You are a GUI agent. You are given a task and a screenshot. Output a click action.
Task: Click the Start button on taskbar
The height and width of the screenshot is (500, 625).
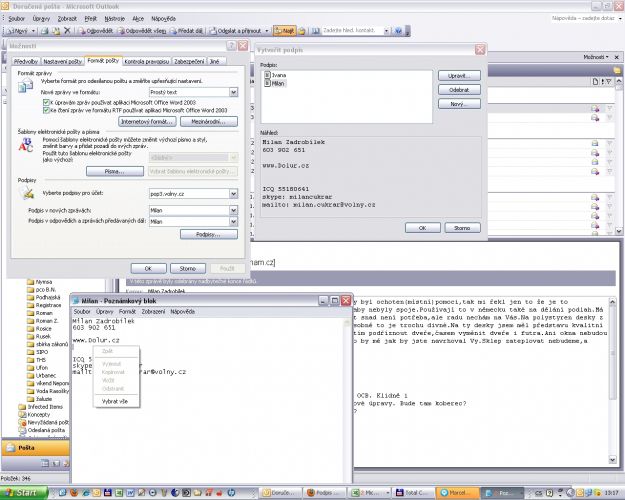pyautogui.click(x=23, y=493)
